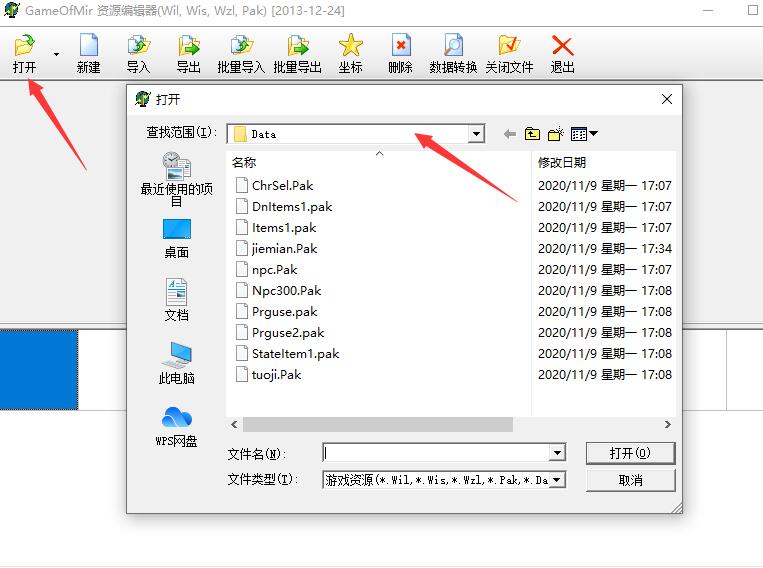Image resolution: width=763 pixels, height=568 pixels.
Task: Click the file list's right scroll arrow
Action: [668, 424]
